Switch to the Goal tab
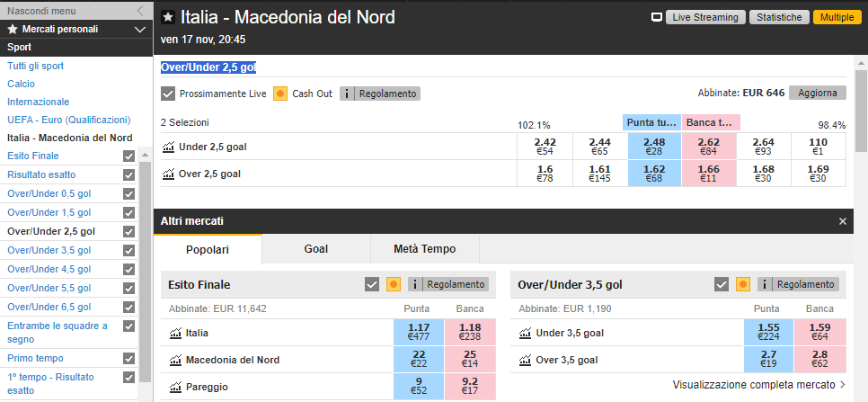868x402 pixels. coord(316,249)
